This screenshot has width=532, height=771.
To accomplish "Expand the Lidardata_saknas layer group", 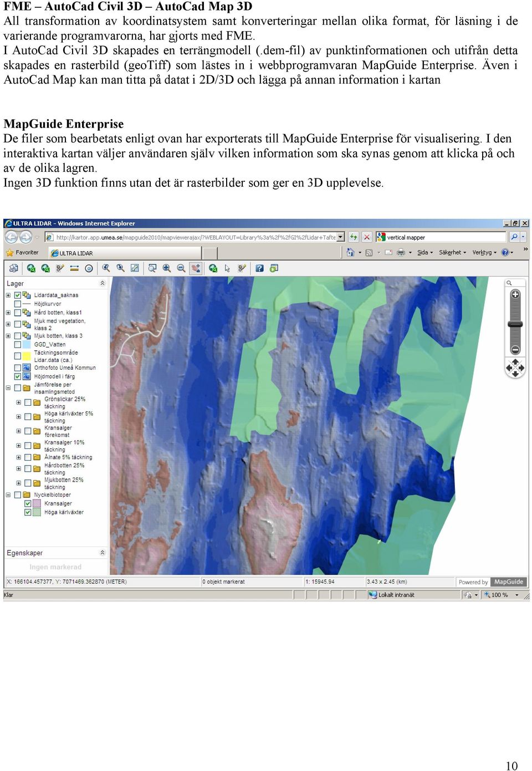I will (8, 295).
